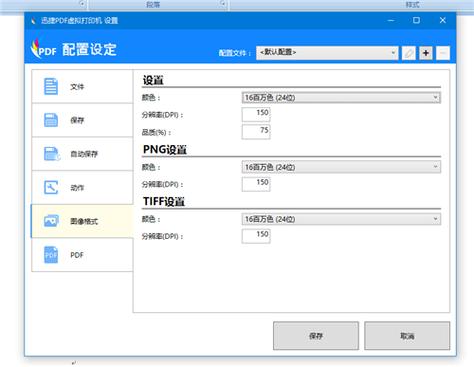Switch to the 自动保存 tab

[x=82, y=154]
